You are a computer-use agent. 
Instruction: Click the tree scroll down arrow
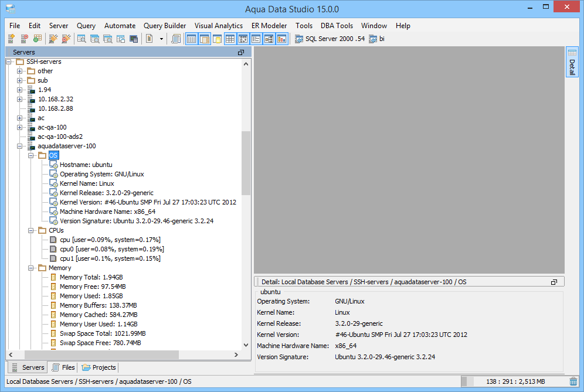[x=246, y=345]
